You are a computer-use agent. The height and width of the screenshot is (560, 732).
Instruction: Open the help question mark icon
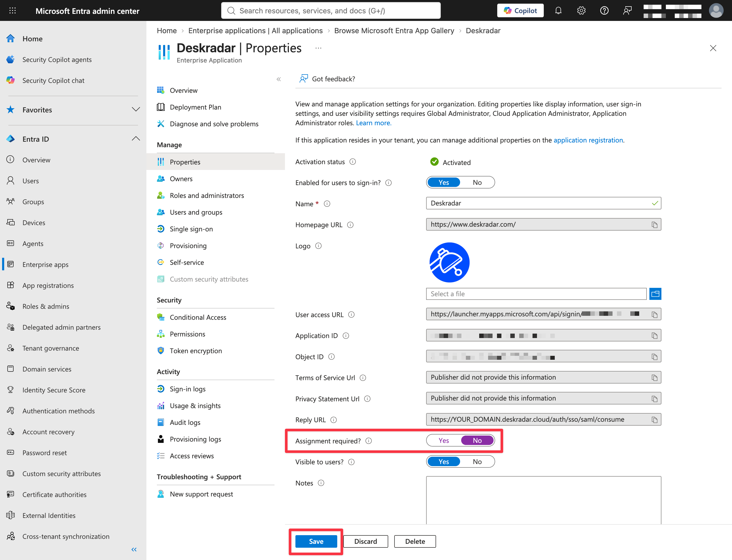[x=604, y=11]
